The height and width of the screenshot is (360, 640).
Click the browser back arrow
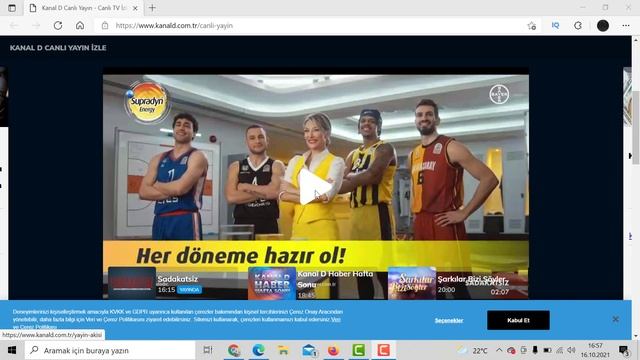[x=14, y=25]
